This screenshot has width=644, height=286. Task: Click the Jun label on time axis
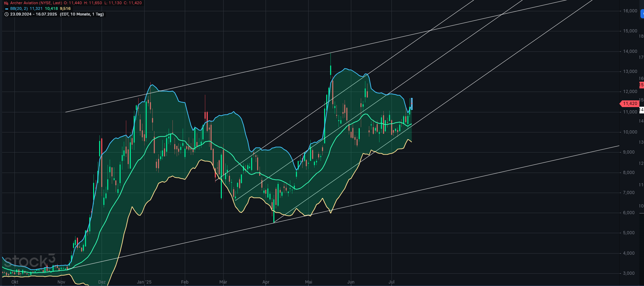(351, 282)
